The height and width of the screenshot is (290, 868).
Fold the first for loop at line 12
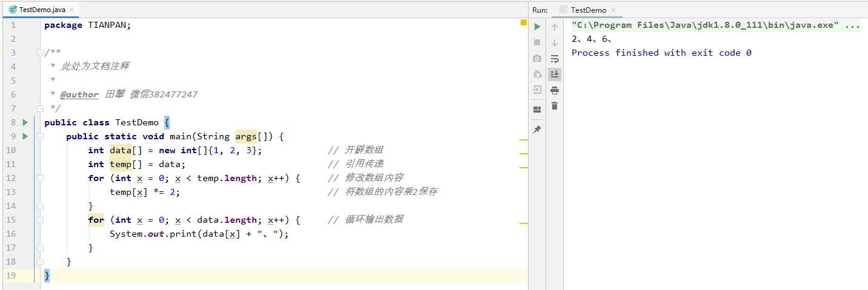click(x=39, y=178)
